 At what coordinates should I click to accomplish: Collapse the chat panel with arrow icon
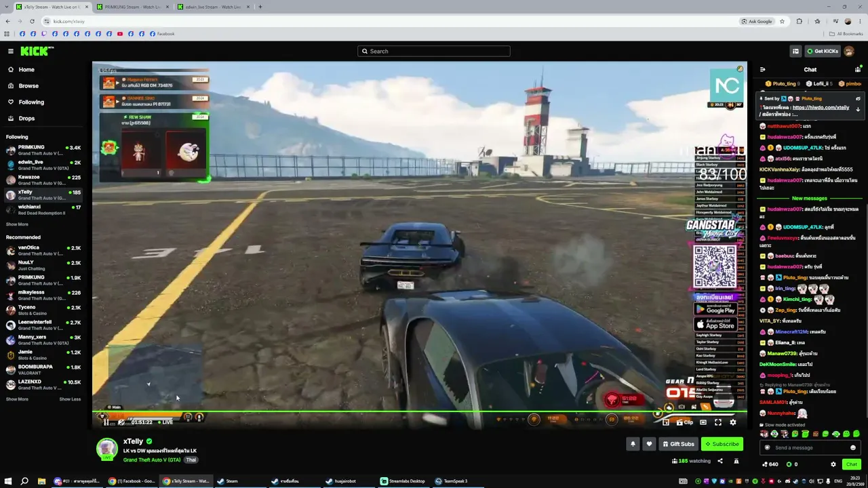coord(762,69)
